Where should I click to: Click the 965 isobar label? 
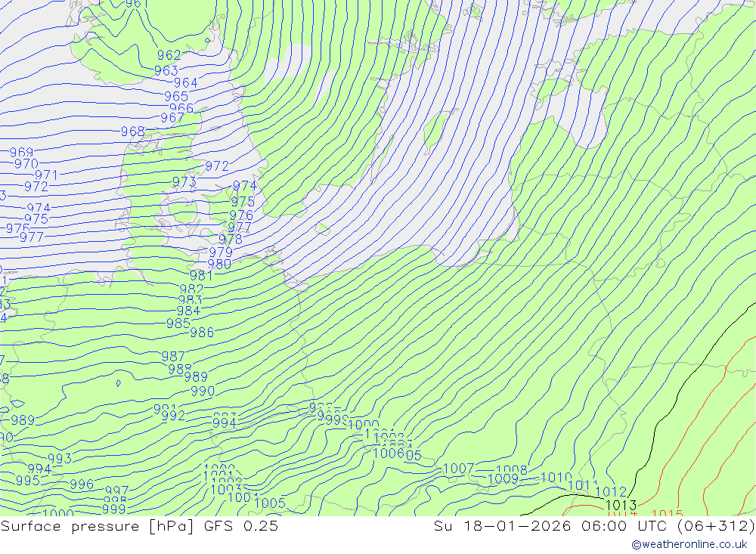[x=176, y=97]
